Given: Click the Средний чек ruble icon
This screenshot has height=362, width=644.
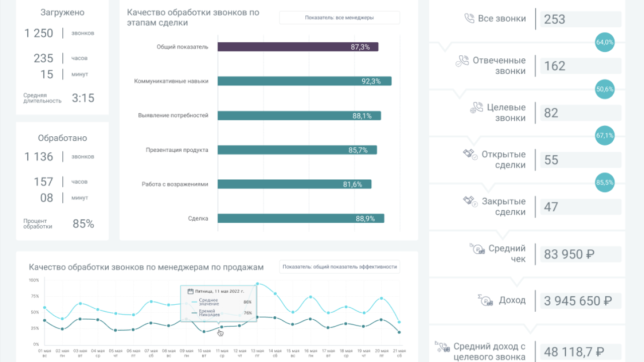Looking at the screenshot, I should [477, 248].
